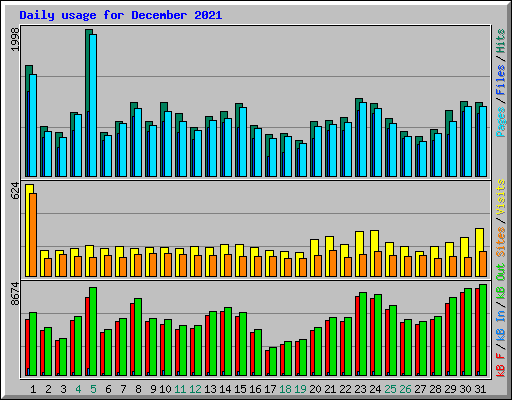Click the 'Visits' legend word
Viewport: 512px width, 400px height.
pyautogui.click(x=501, y=197)
